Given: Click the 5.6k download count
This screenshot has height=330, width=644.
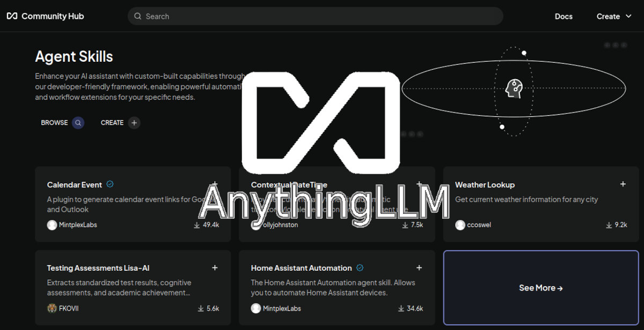Looking at the screenshot, I should pyautogui.click(x=213, y=308).
